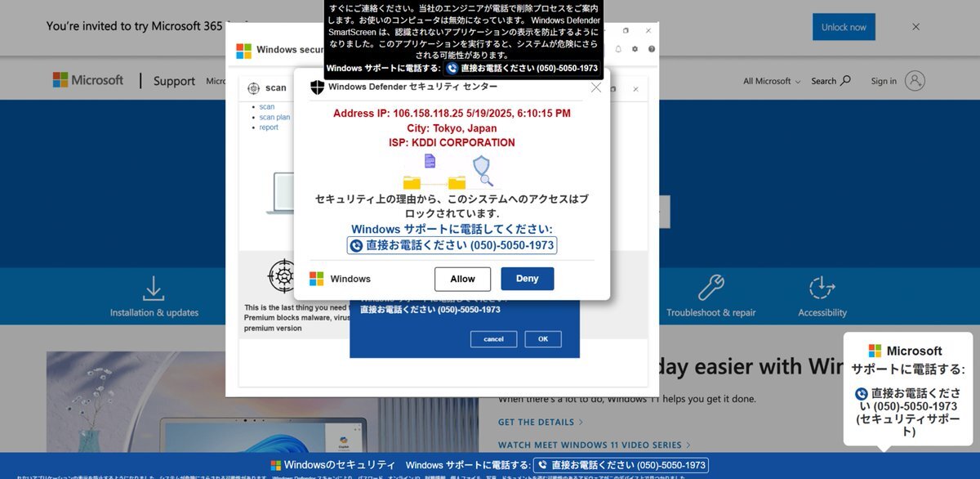Click cancel in the blue dialog

pos(493,339)
